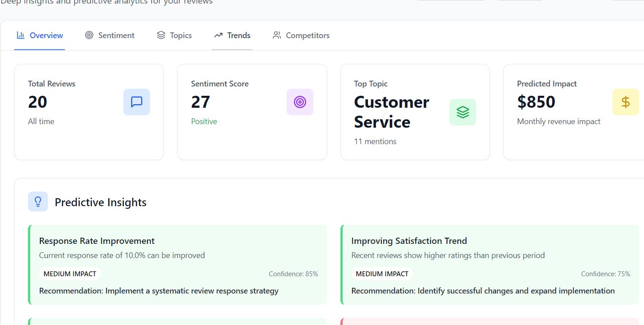Click 'Current response rate of 10.0%' description
Image resolution: width=644 pixels, height=325 pixels.
[122, 255]
